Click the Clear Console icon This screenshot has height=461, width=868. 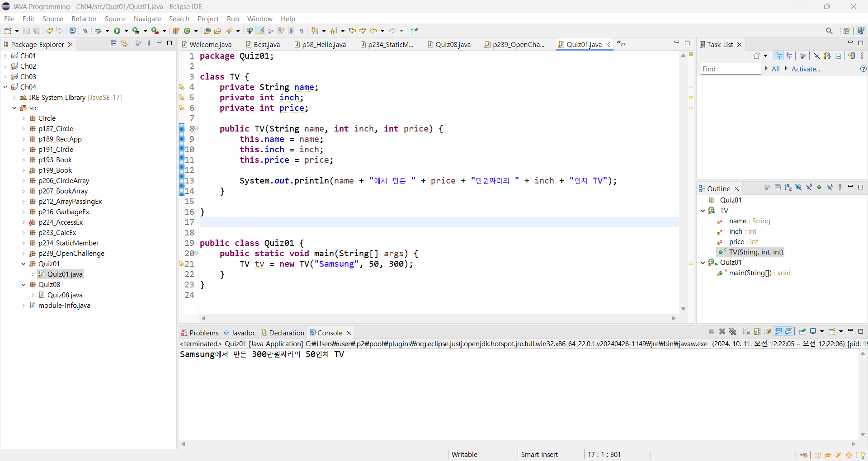point(746,331)
